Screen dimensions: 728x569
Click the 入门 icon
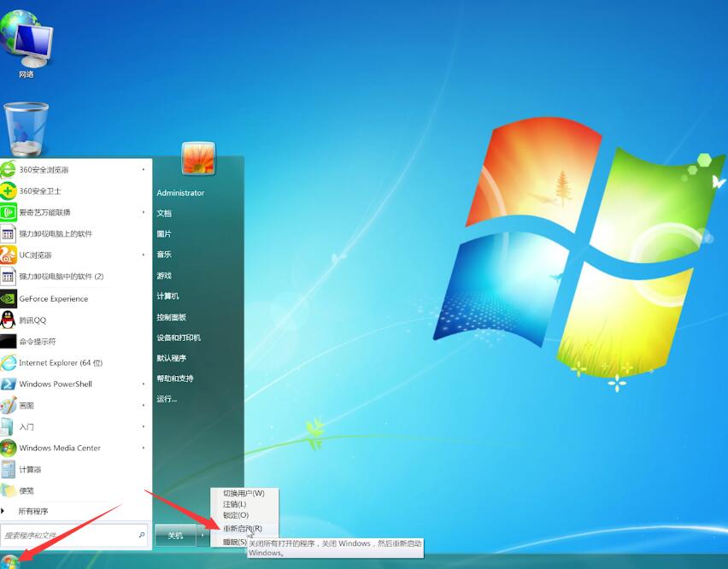click(x=8, y=427)
